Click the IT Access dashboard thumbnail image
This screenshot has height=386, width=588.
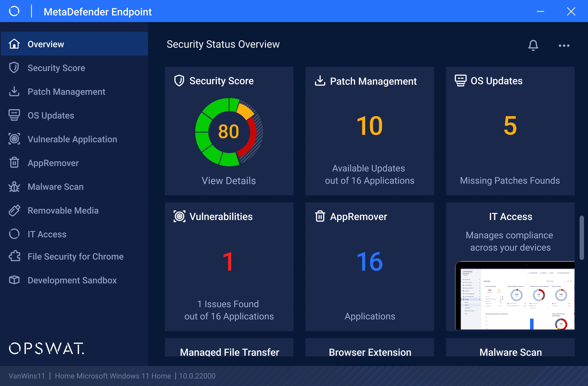click(514, 295)
